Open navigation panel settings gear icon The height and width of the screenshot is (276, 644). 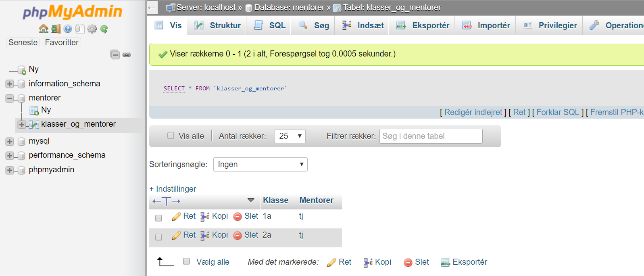[92, 29]
